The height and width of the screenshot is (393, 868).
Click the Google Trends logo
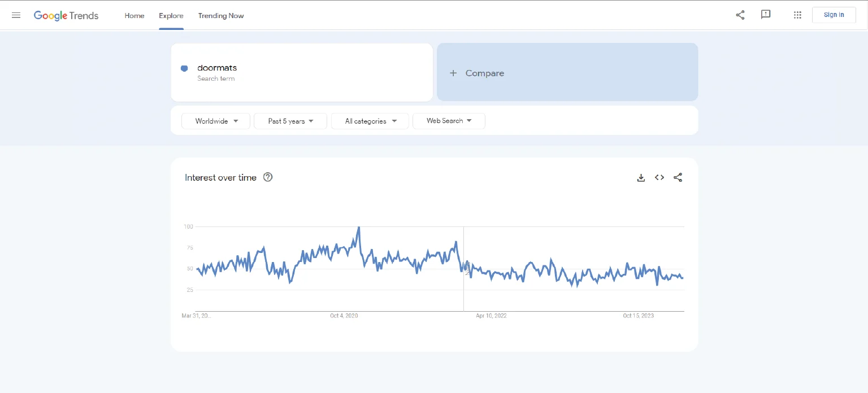[66, 15]
